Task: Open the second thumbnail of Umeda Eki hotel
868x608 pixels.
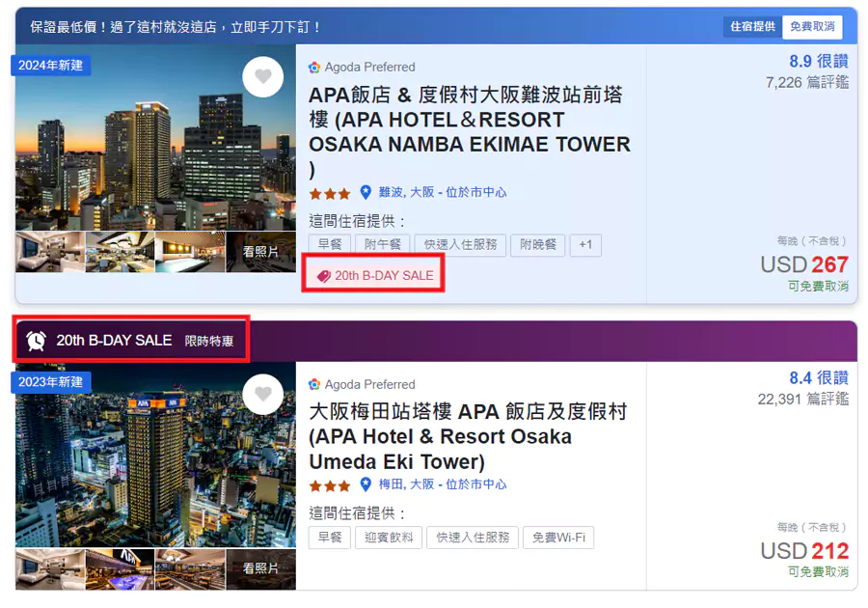Action: [121, 568]
